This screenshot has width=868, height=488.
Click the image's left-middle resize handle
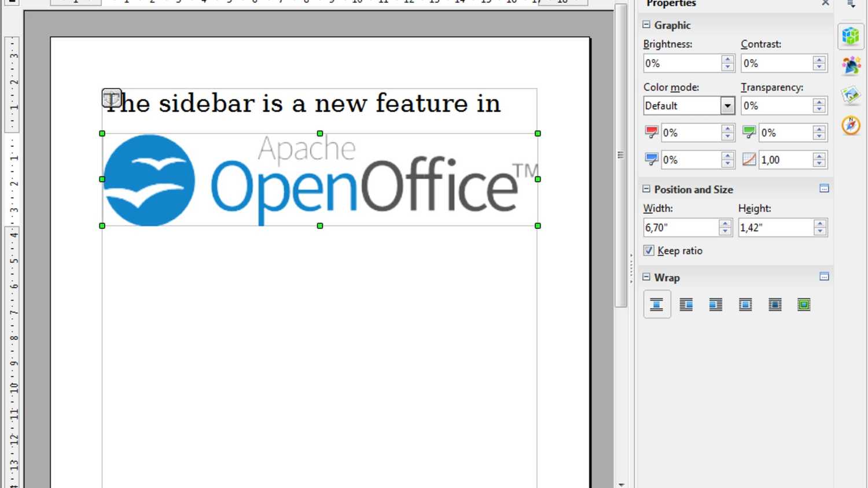pyautogui.click(x=102, y=179)
